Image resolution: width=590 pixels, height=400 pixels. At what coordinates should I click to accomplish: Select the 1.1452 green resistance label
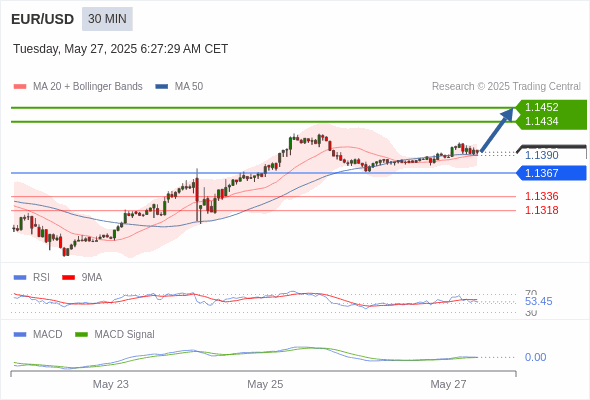tap(541, 107)
